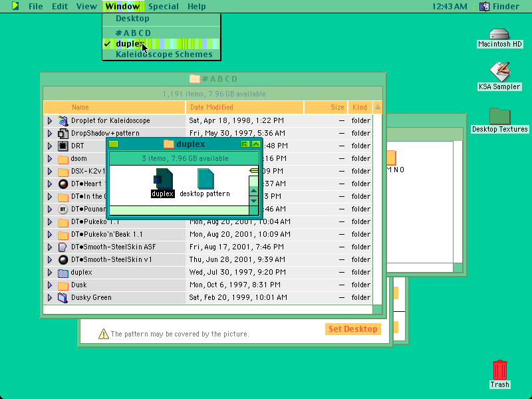The image size is (532, 399).
Task: Expand the Dusky Green folder triangle
Action: 49,297
